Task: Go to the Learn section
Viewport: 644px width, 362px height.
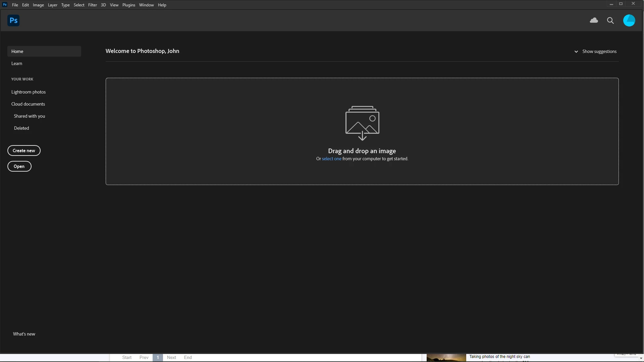Action: [17, 63]
